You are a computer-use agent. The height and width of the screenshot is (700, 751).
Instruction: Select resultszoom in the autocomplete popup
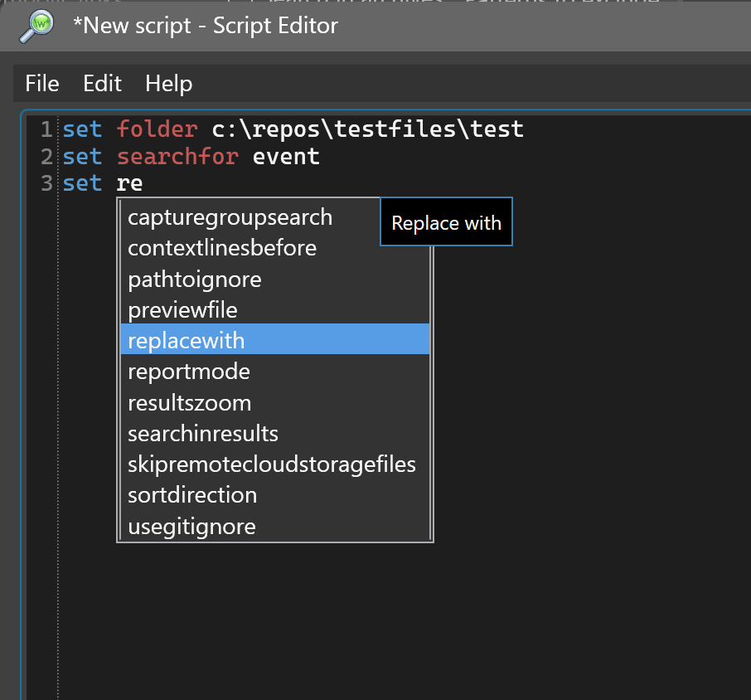pyautogui.click(x=275, y=402)
